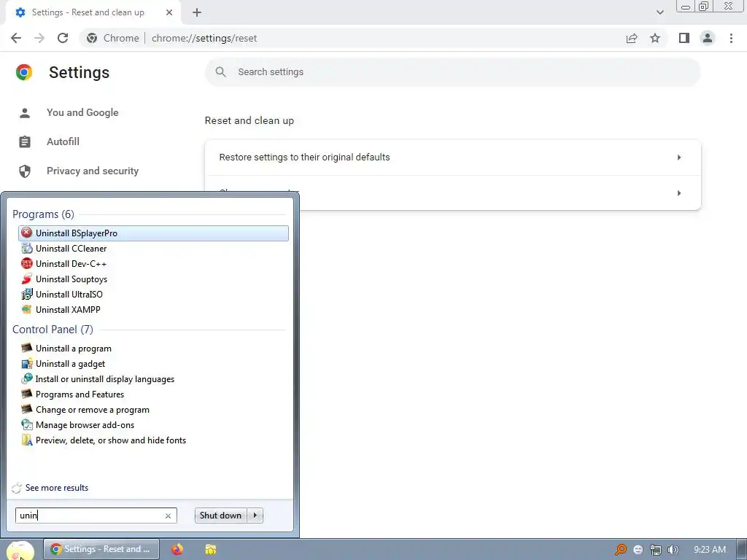Open the file explorer taskbar icon
This screenshot has width=747, height=560.
[x=211, y=550]
